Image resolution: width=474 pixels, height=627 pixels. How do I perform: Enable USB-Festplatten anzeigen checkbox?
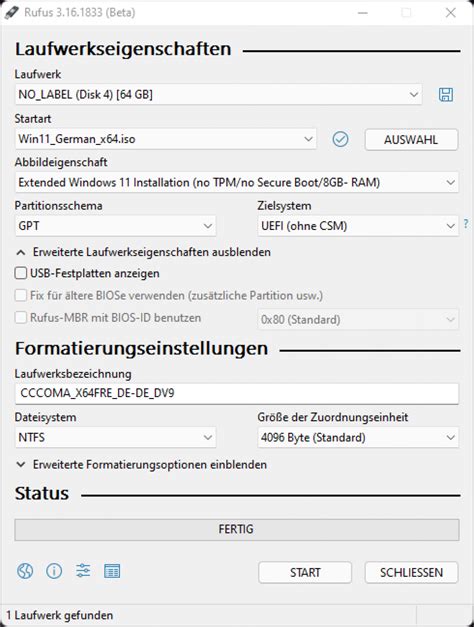20,274
